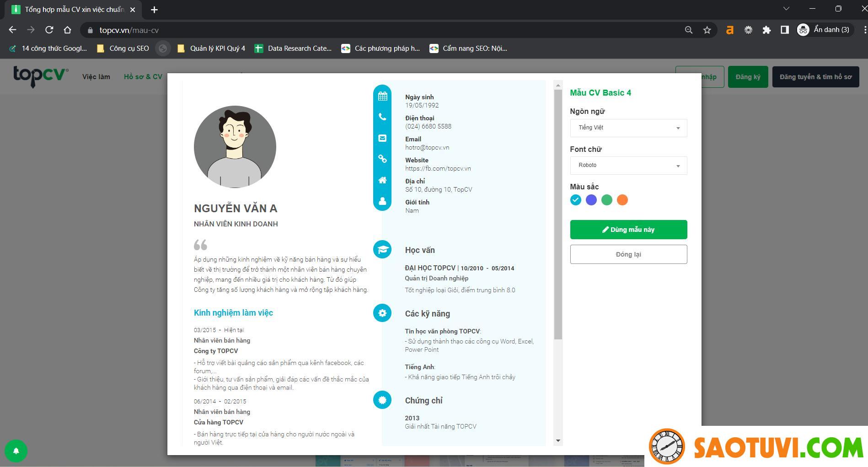Image resolution: width=868 pixels, height=467 pixels.
Task: Click the Cửa hàng TOPCV job entry
Action: click(x=219, y=422)
